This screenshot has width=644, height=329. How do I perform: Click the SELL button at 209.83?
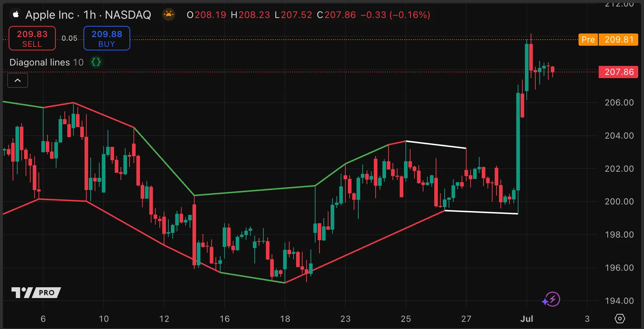(x=32, y=39)
